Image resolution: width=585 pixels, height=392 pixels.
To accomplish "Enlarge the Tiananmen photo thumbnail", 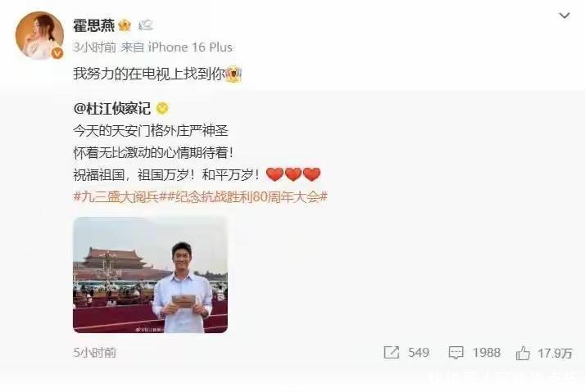I will tap(151, 275).
